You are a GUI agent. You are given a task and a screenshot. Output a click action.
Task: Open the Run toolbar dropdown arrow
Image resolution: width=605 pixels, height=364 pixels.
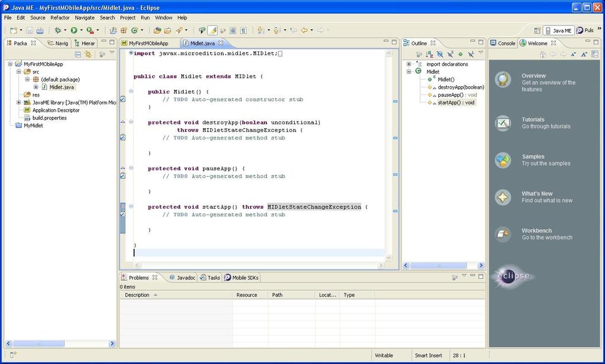(x=81, y=30)
